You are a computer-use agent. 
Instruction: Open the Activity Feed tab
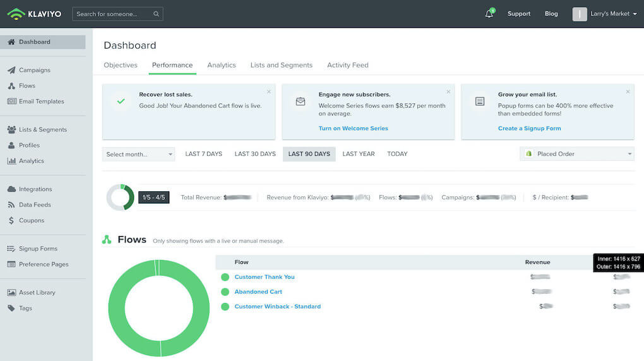pos(347,65)
